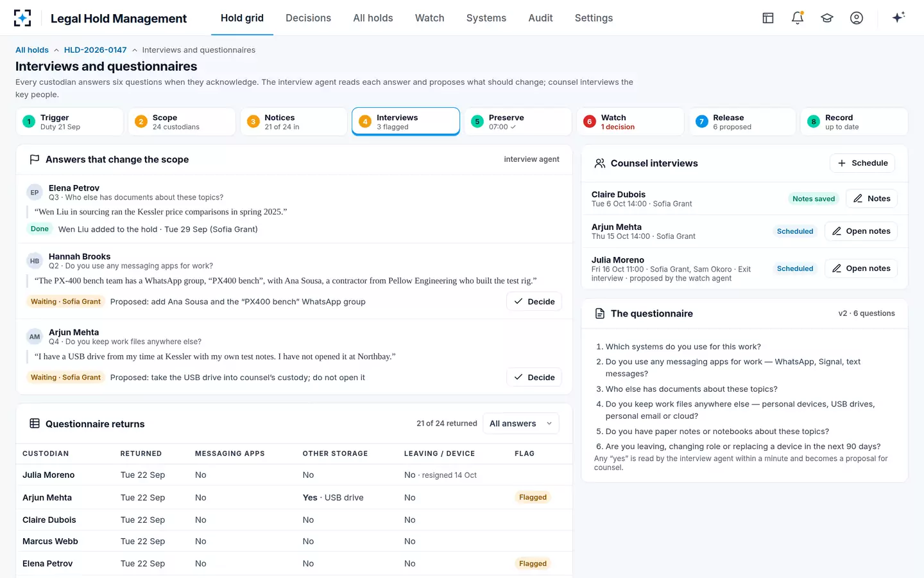The image size is (924, 578).
Task: Click step 1 Trigger circle icon
Action: tap(29, 121)
